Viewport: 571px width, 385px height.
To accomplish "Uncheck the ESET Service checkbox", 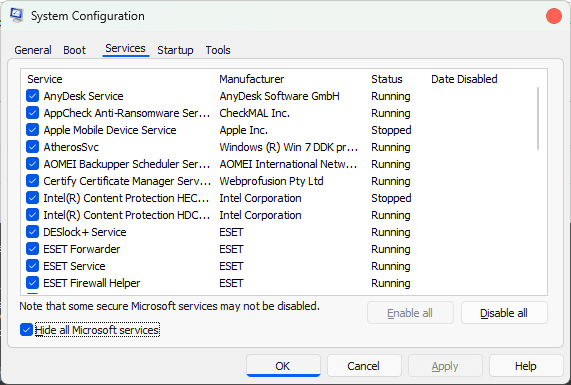I will pyautogui.click(x=32, y=266).
